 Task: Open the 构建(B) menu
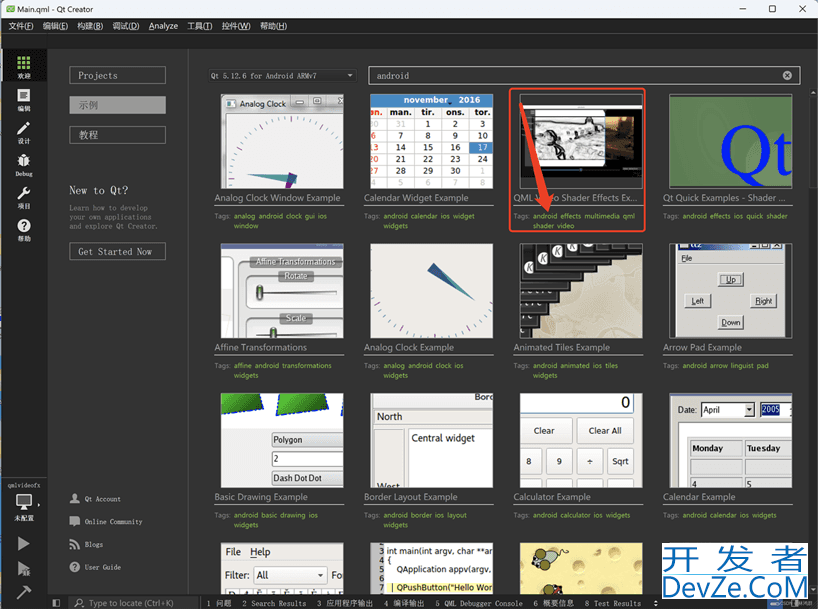90,26
